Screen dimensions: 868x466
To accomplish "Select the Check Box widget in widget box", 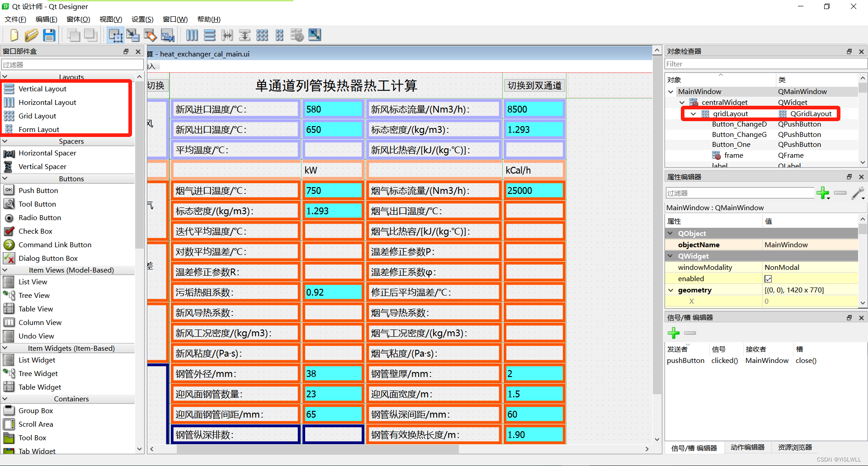I will [x=36, y=231].
